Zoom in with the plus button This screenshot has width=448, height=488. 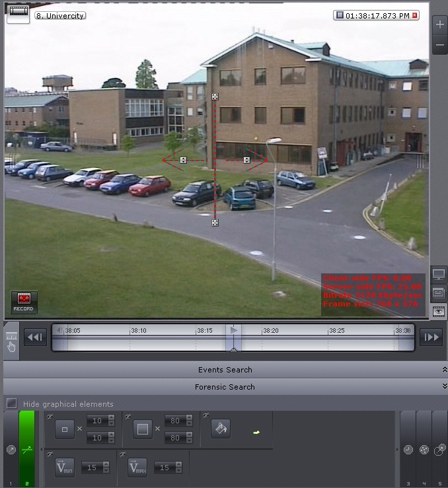coord(439,24)
